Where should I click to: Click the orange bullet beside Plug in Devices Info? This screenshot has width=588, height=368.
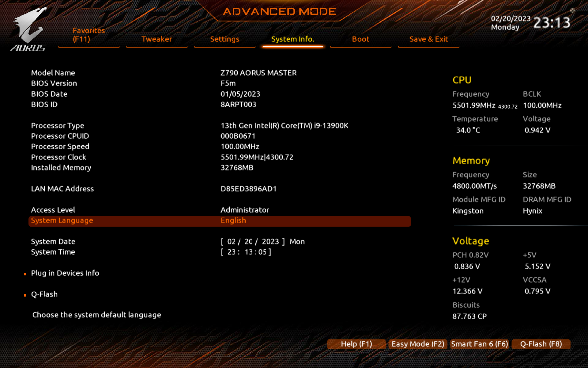(x=25, y=274)
